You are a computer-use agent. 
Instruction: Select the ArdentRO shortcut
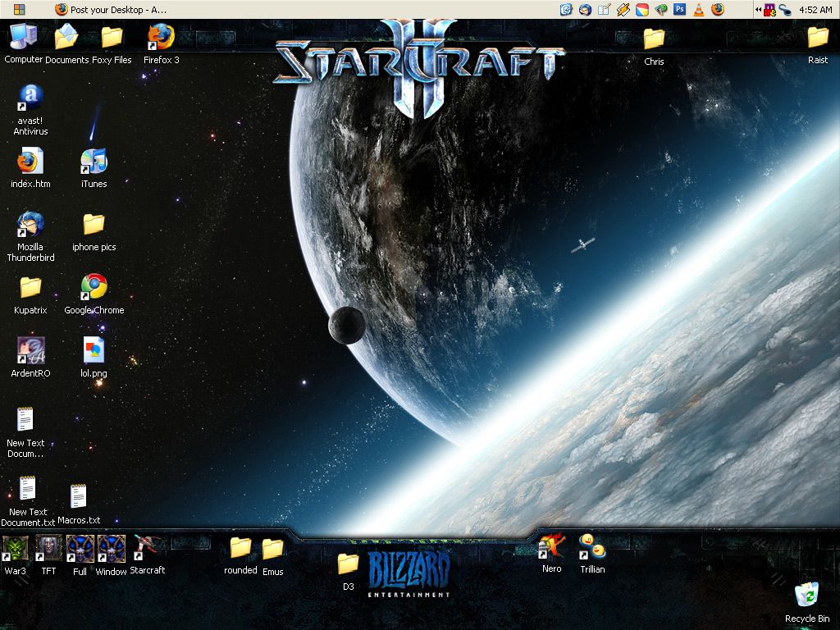click(30, 358)
